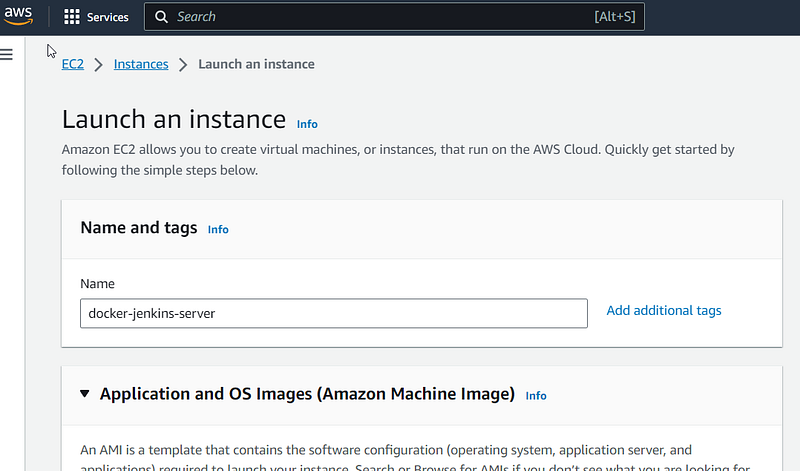Image resolution: width=800 pixels, height=471 pixels.
Task: Open the hamburger side navigation menu
Action: tap(7, 54)
